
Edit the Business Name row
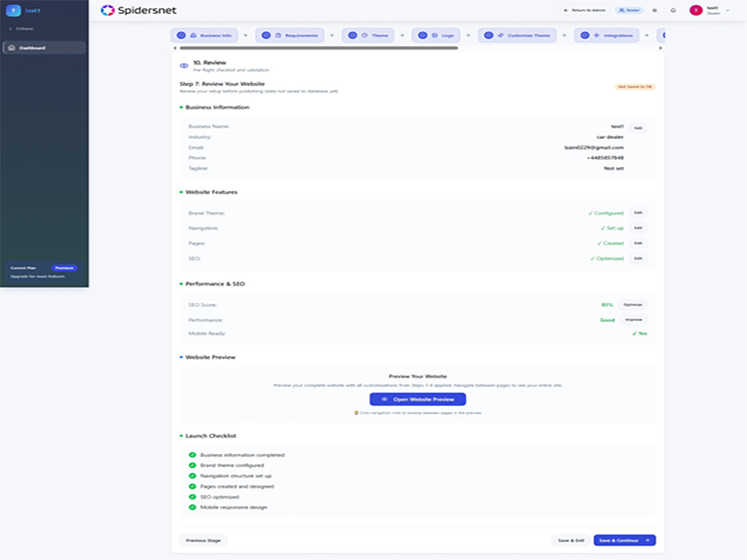(639, 128)
